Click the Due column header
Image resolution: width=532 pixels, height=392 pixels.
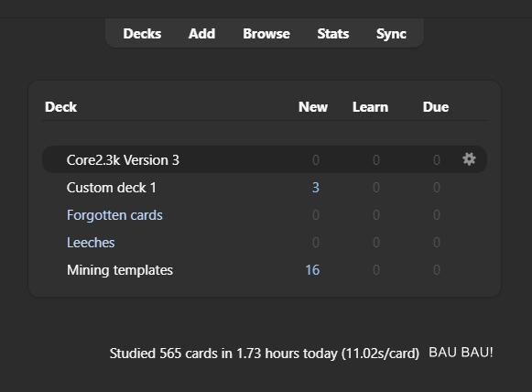point(436,107)
